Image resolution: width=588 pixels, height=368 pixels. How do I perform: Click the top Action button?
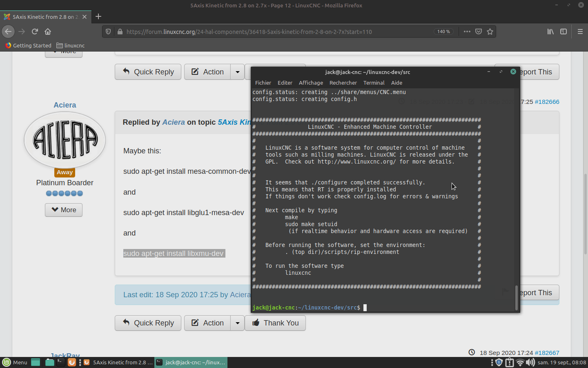pos(207,72)
